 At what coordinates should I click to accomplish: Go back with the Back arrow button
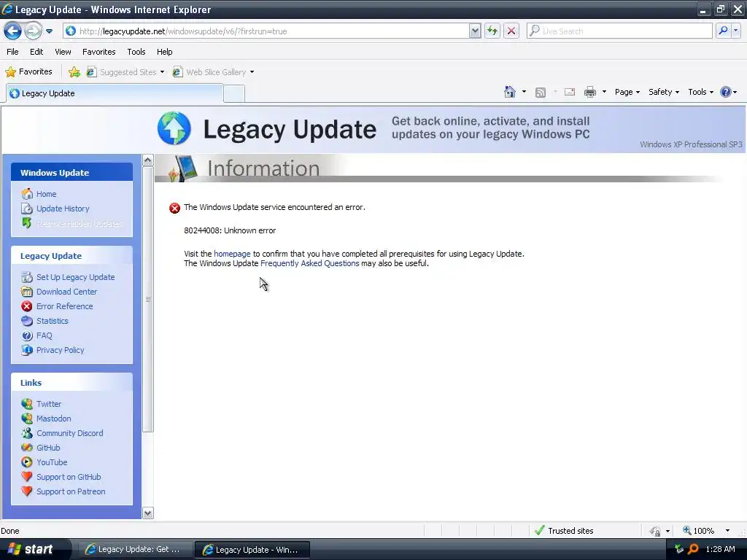tap(13, 31)
